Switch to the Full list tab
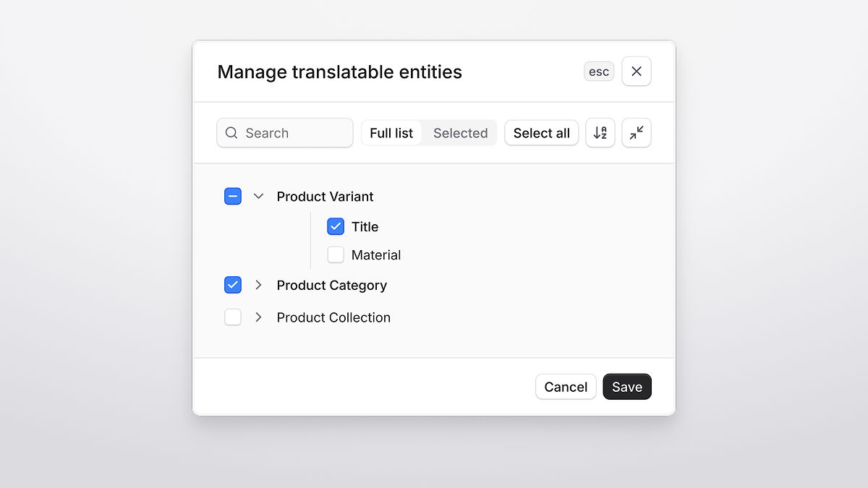868x488 pixels. (x=391, y=132)
